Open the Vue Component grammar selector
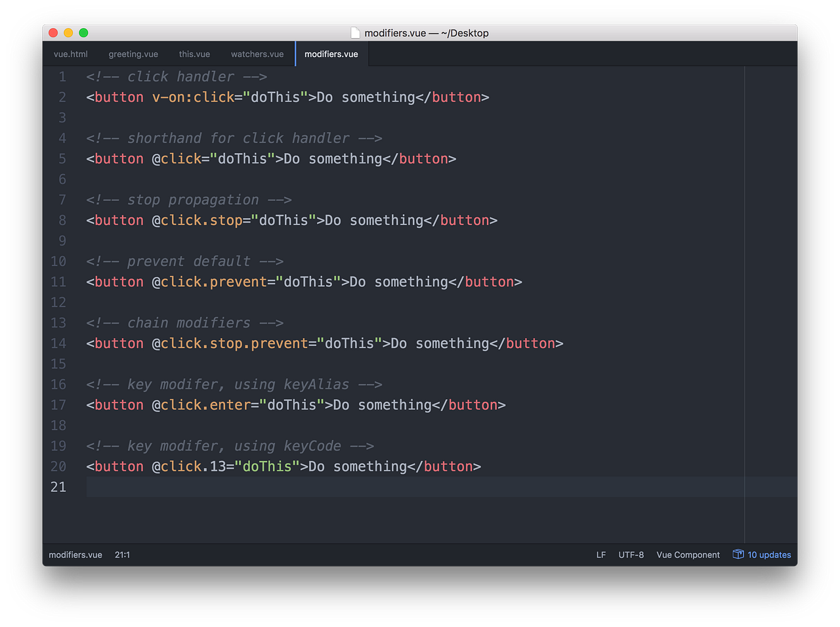The image size is (840, 627). (688, 554)
